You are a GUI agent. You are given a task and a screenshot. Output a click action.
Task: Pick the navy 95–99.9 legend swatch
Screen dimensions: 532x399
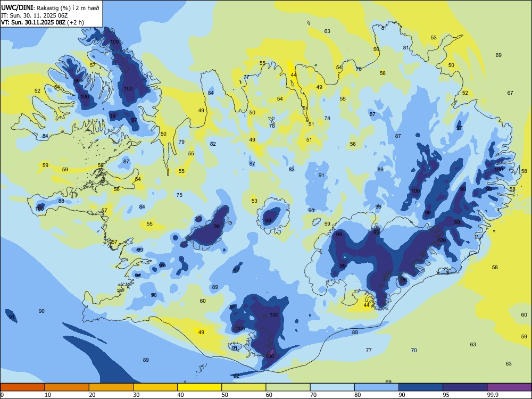tap(465, 387)
